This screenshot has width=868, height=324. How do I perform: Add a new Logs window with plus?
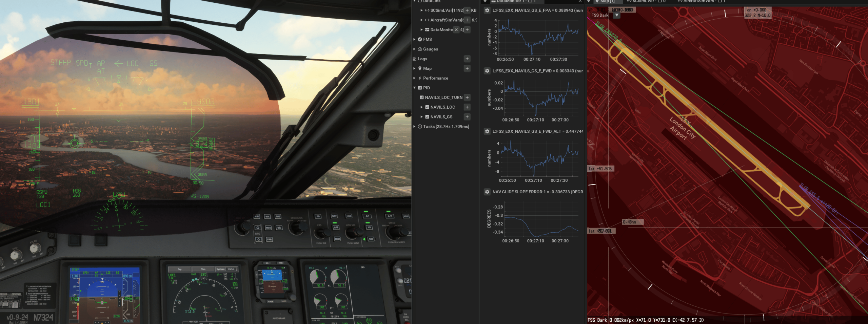click(467, 59)
